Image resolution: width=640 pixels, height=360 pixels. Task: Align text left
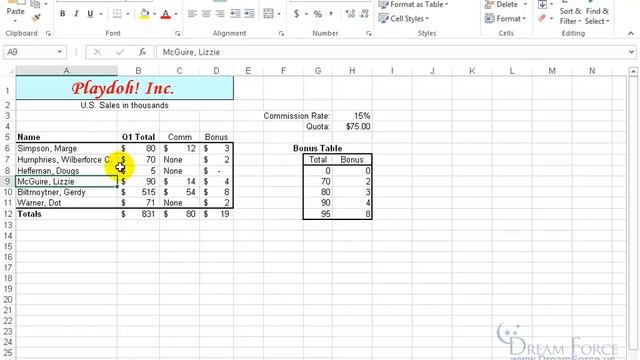[x=192, y=14]
